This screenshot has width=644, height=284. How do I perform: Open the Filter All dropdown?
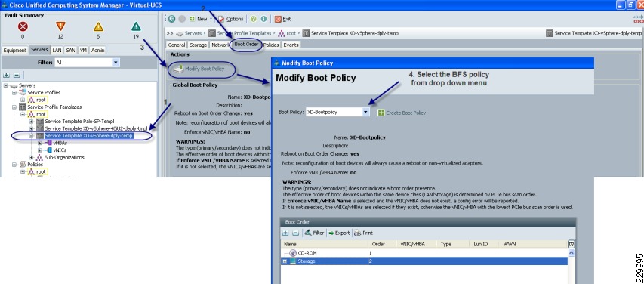[x=116, y=63]
